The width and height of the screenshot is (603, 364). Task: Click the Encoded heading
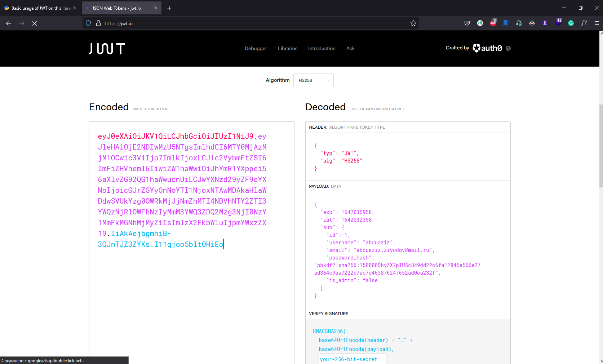[109, 107]
